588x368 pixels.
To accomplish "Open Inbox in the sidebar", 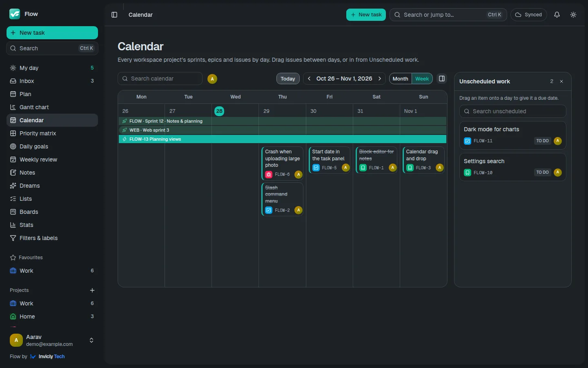I will [x=52, y=81].
